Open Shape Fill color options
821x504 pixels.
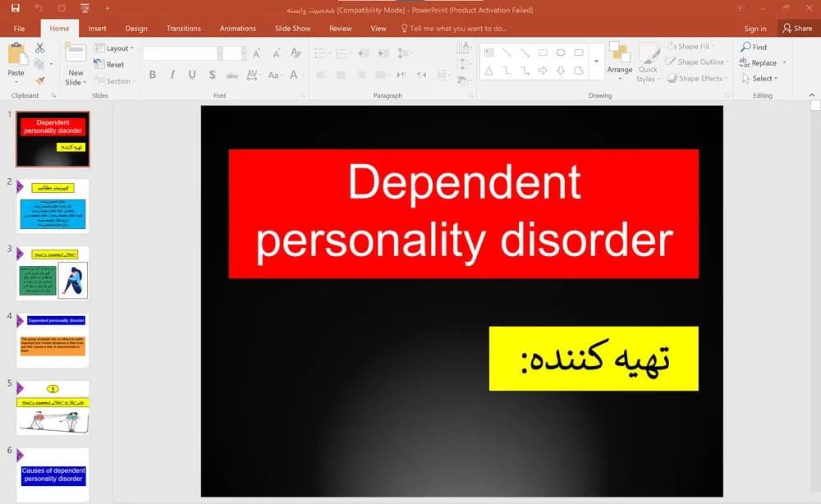tap(691, 46)
